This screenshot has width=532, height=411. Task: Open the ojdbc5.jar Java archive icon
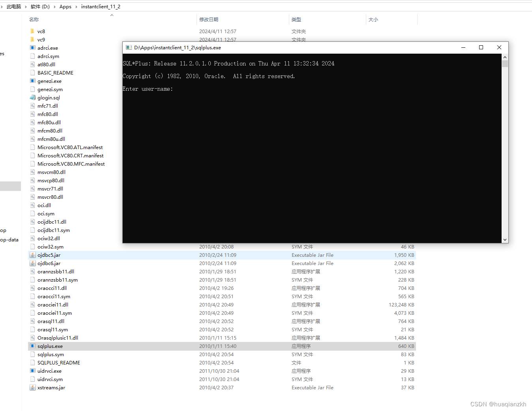pyautogui.click(x=32, y=255)
